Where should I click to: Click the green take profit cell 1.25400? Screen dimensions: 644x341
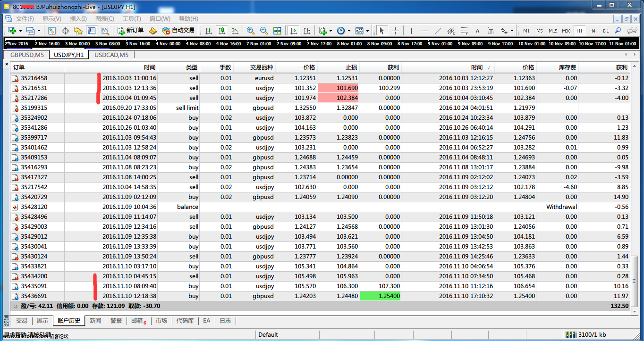(x=380, y=296)
